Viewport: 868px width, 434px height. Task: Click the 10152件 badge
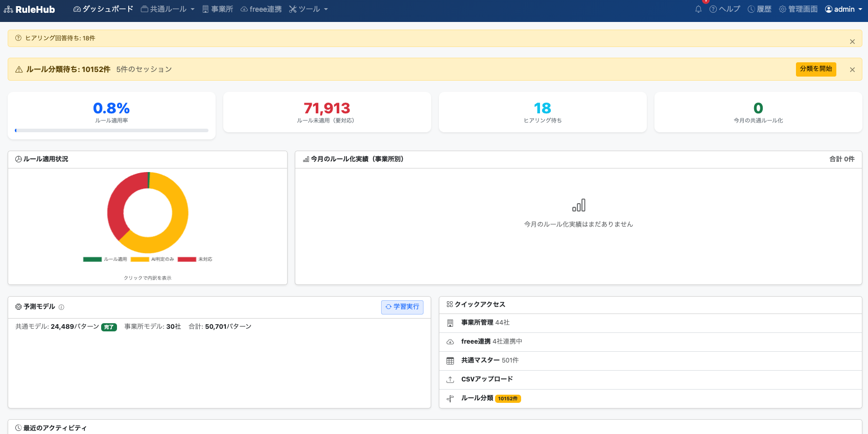508,399
